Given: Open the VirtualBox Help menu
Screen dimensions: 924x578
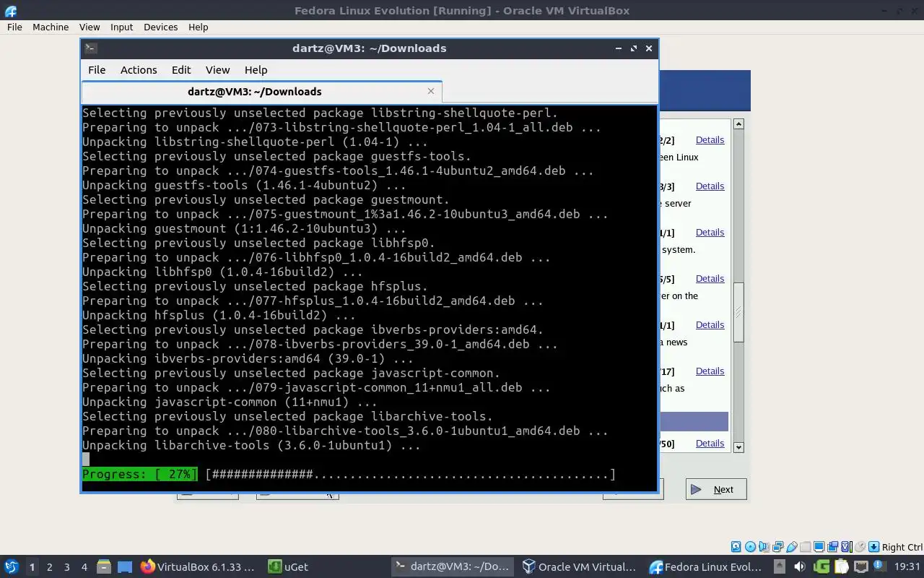Looking at the screenshot, I should [198, 27].
